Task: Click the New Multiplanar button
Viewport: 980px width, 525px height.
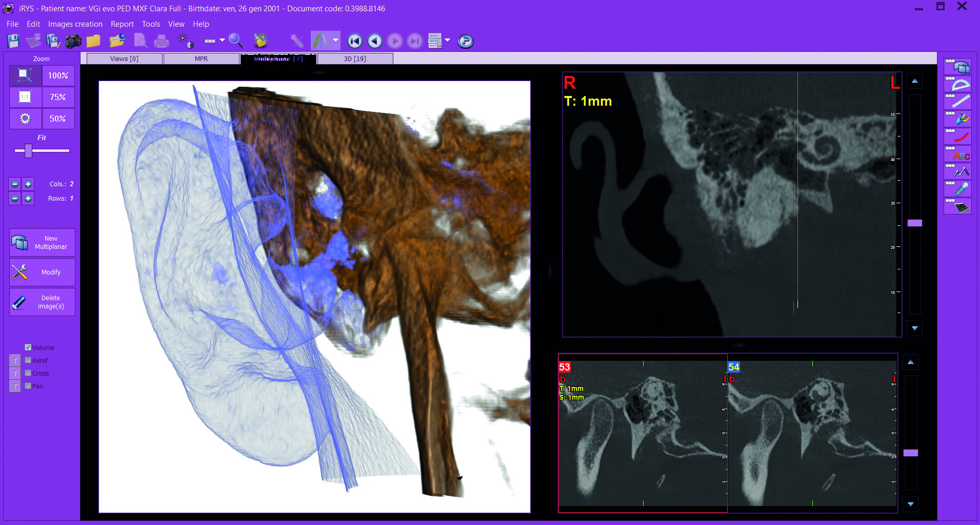Action: (43, 243)
